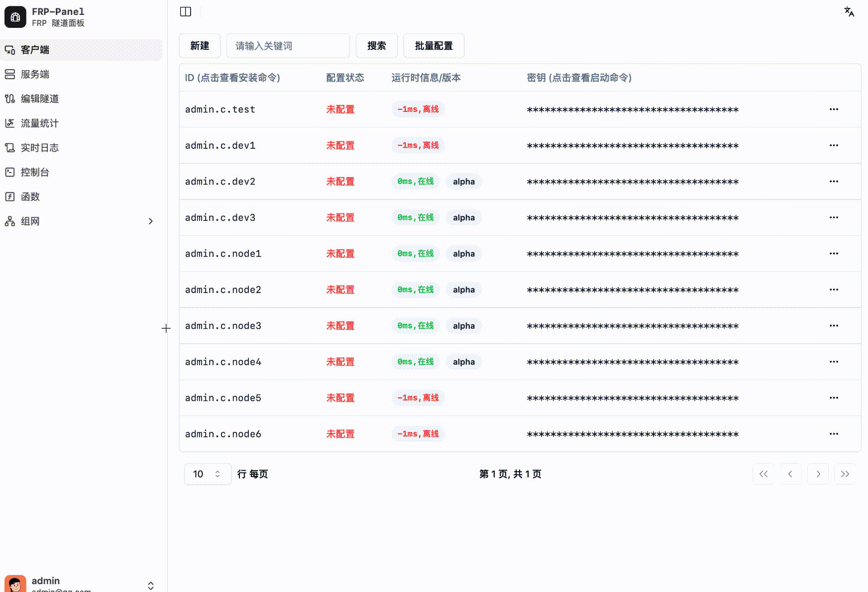The image size is (868, 592).
Task: Open actions menu for admin.c.test row
Action: pyautogui.click(x=834, y=109)
